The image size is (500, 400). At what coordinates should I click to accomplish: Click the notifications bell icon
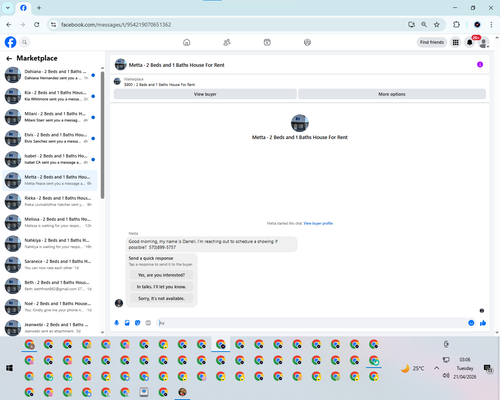[470, 42]
